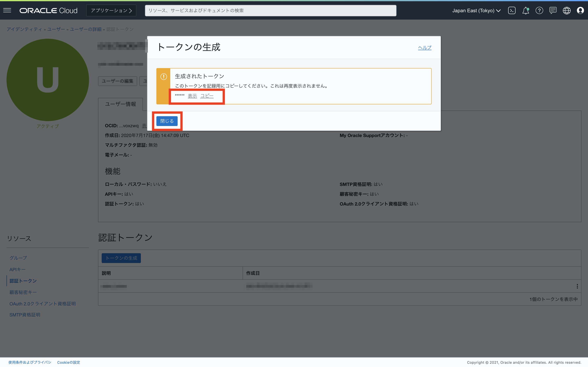This screenshot has height=367, width=588.
Task: Expand the アプリケーション menu
Action: pos(111,10)
